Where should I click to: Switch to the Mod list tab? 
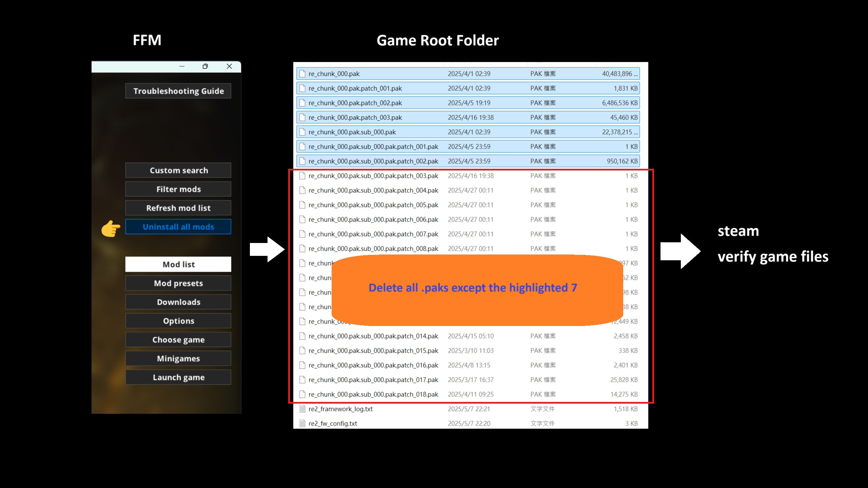[178, 264]
